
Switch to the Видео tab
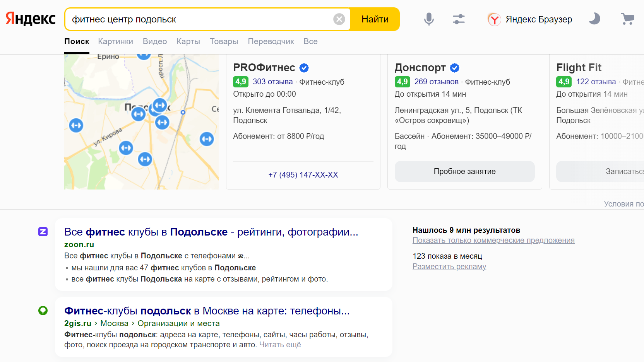pos(155,41)
